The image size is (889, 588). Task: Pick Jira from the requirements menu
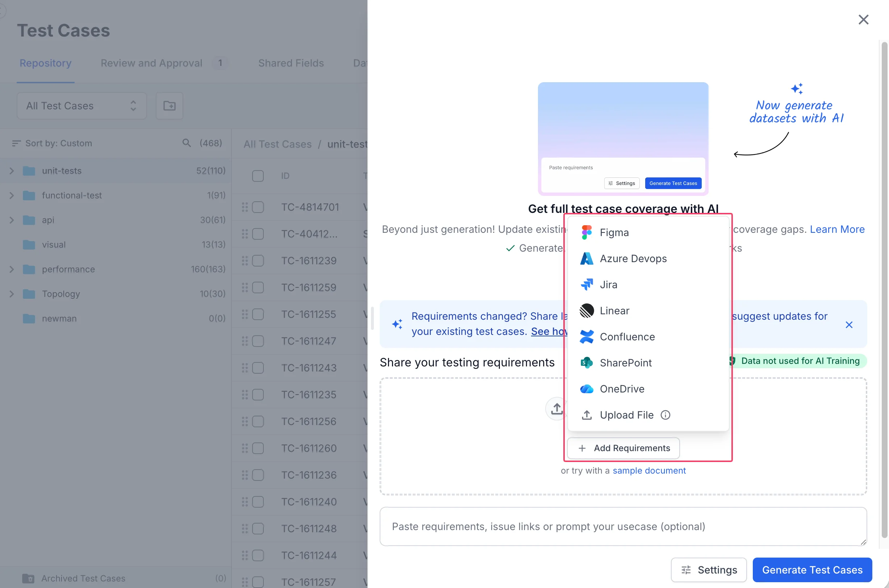[648, 285]
